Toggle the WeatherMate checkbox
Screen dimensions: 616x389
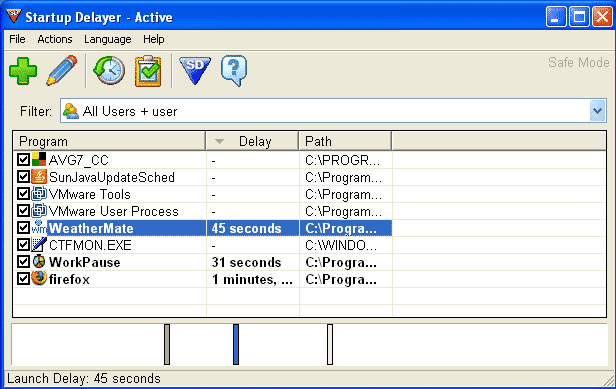tap(24, 228)
